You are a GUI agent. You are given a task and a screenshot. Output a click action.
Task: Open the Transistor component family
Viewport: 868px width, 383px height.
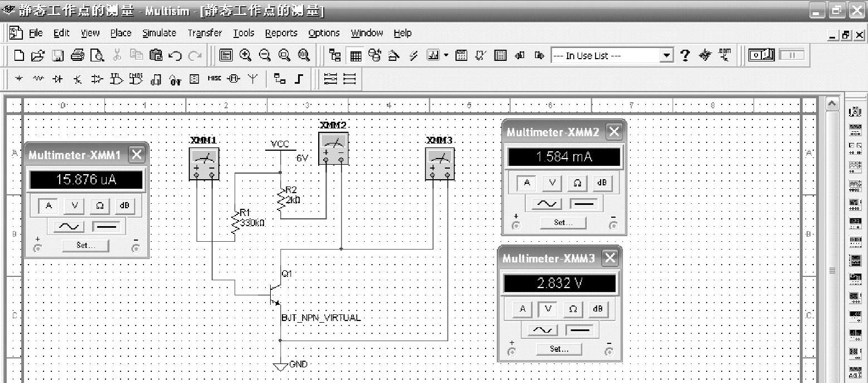[76, 79]
